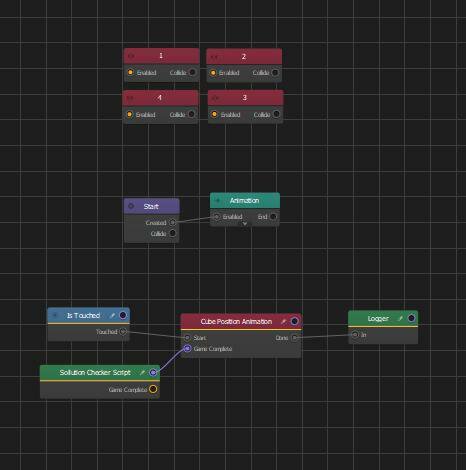The height and width of the screenshot is (470, 466).
Task: Click the edit pencil icon on Is Touched node
Action: (113, 315)
